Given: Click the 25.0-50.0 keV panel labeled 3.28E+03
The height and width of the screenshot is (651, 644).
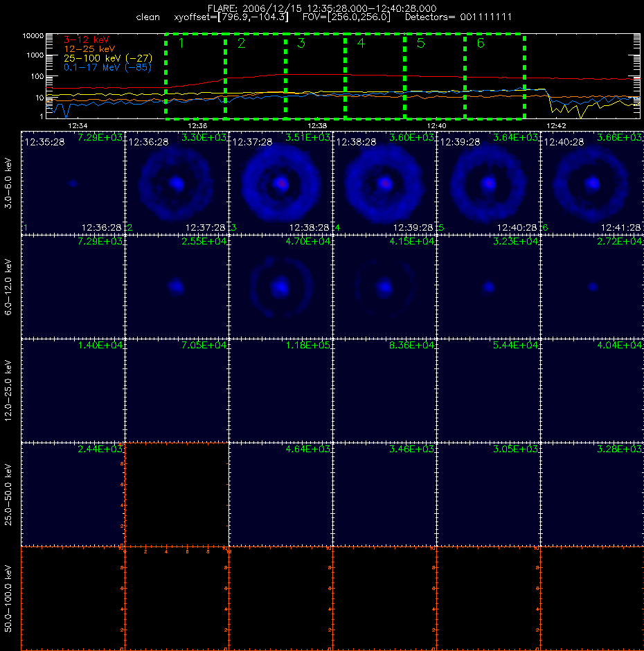Looking at the screenshot, I should coord(592,494).
